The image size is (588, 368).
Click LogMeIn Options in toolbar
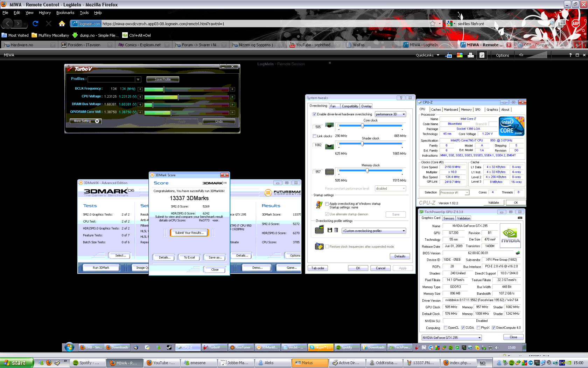tap(502, 55)
